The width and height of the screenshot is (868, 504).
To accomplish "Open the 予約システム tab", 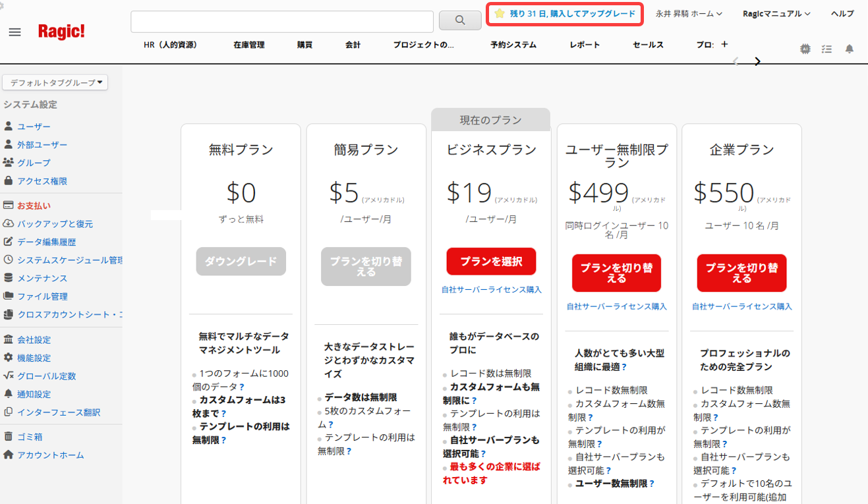I will (513, 45).
